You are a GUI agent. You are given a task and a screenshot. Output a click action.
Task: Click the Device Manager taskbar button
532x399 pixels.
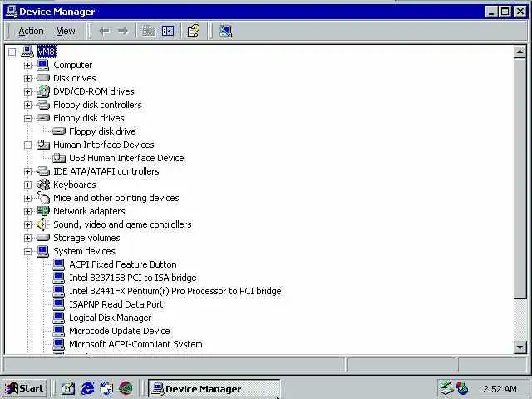(214, 388)
